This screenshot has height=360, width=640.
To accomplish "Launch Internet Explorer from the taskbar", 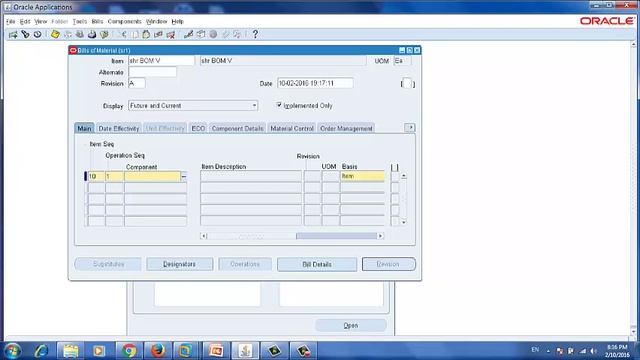I will 41,351.
